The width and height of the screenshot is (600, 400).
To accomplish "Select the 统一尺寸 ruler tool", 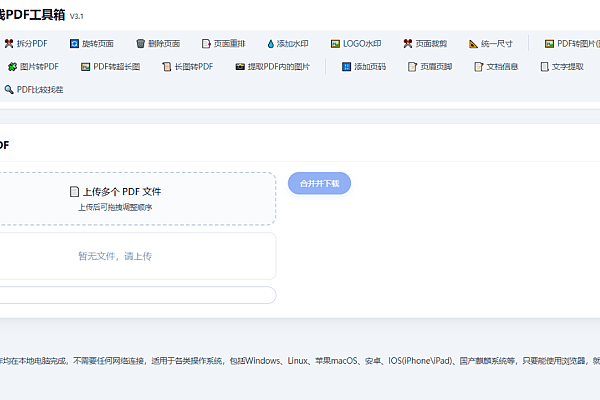I will click(491, 44).
